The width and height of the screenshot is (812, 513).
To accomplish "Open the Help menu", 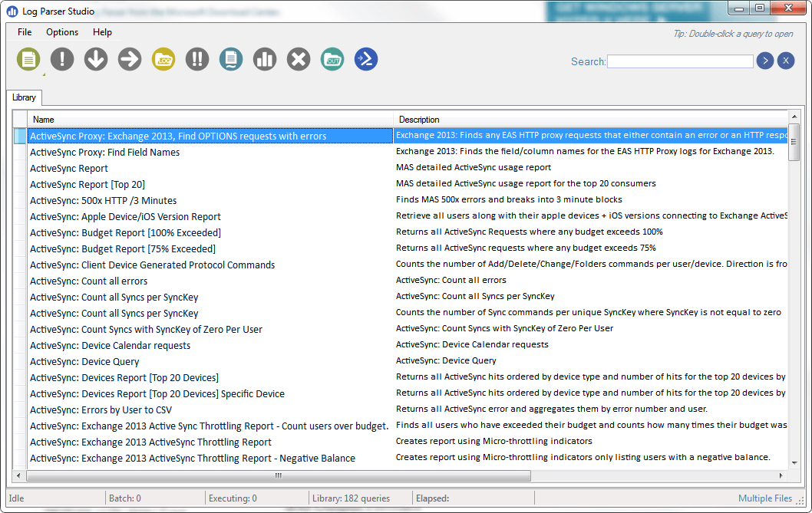I will tap(102, 32).
